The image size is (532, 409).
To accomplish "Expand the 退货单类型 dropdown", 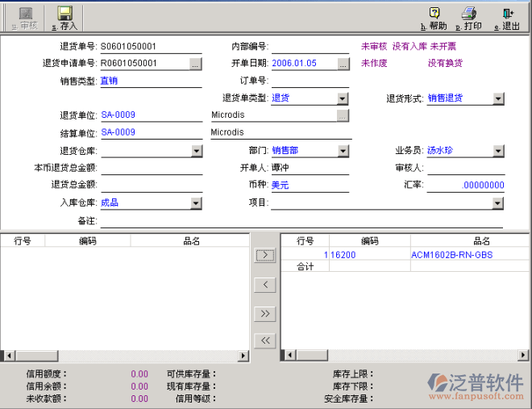I will pos(343,98).
